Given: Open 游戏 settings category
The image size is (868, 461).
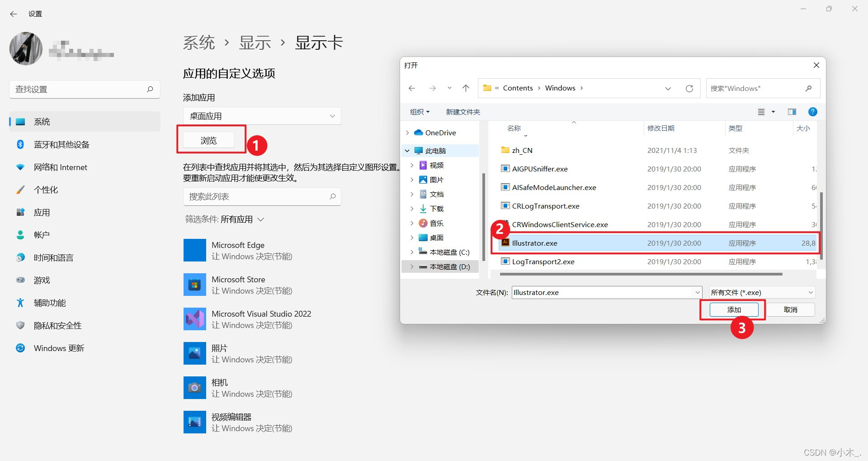Looking at the screenshot, I should click(x=85, y=280).
